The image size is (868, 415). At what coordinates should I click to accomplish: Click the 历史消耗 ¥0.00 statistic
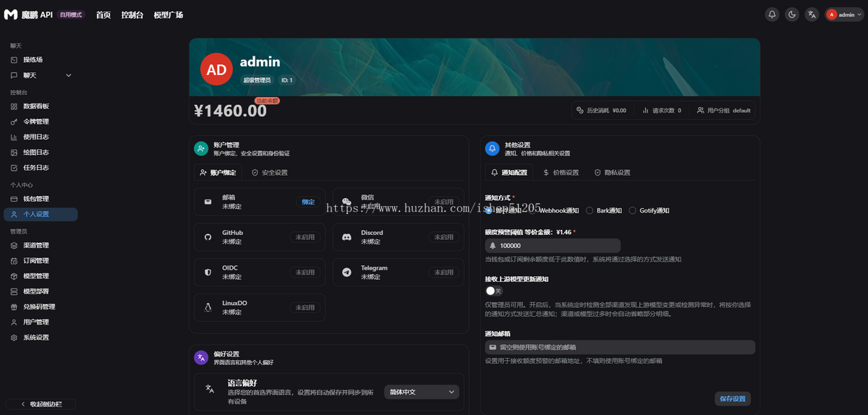tap(601, 111)
